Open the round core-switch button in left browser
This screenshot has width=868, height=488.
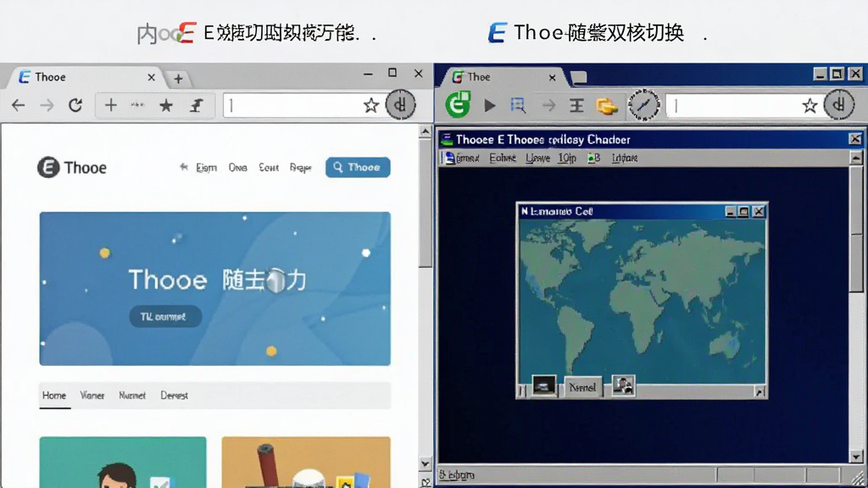pyautogui.click(x=400, y=104)
